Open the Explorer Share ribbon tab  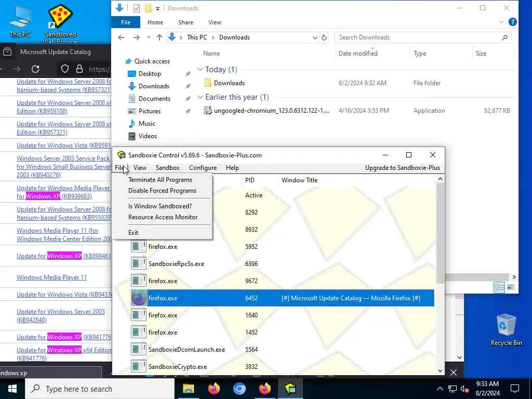[185, 22]
